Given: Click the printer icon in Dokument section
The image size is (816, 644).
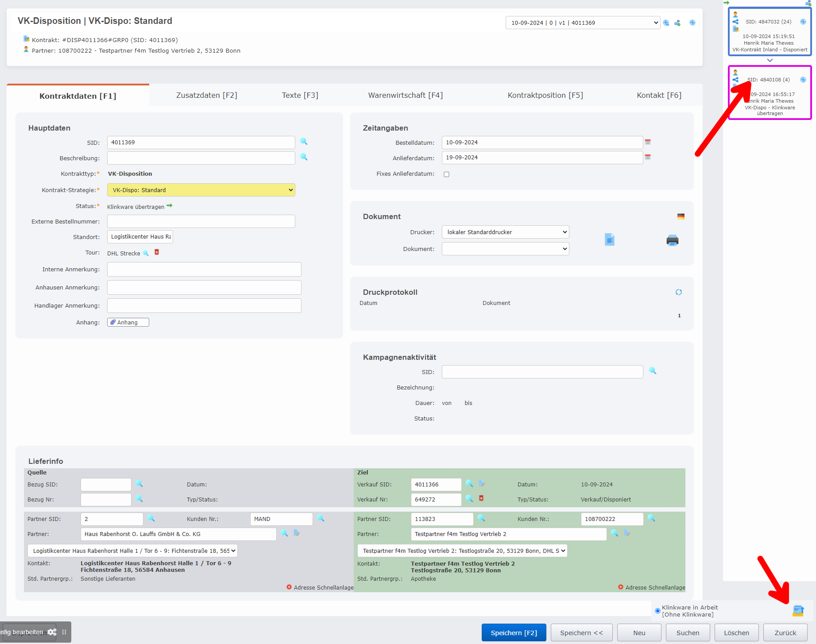Looking at the screenshot, I should click(672, 240).
